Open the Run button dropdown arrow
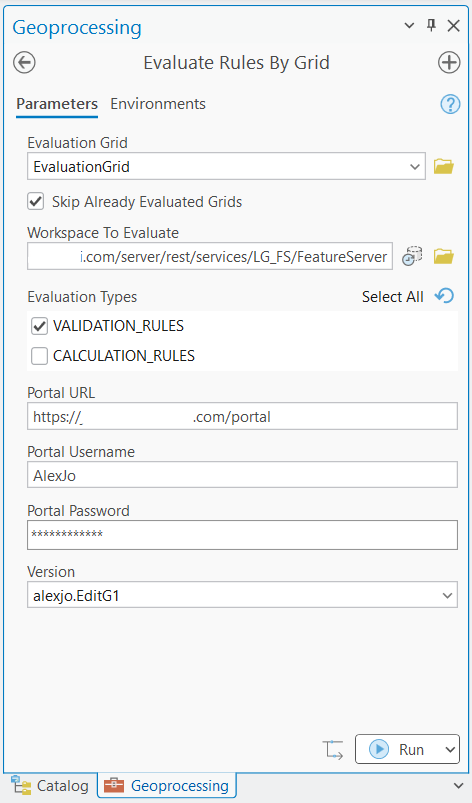The image size is (472, 803). (450, 750)
